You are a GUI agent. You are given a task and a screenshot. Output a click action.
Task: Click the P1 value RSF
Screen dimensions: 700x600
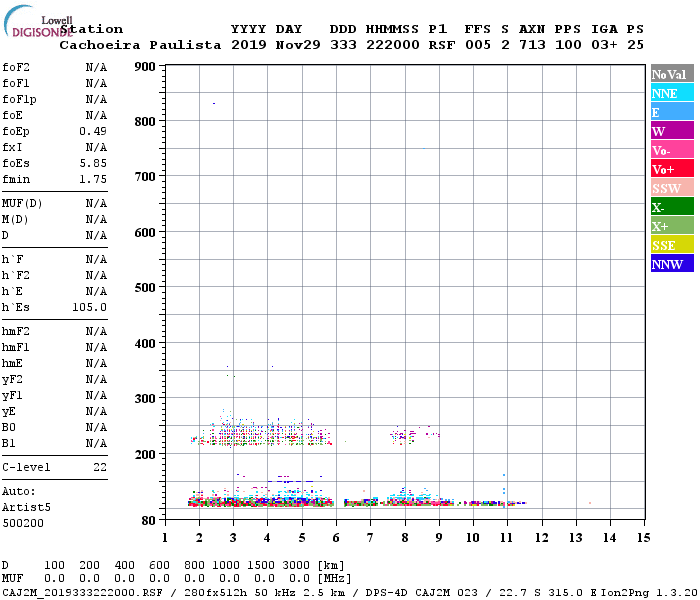pyautogui.click(x=442, y=45)
